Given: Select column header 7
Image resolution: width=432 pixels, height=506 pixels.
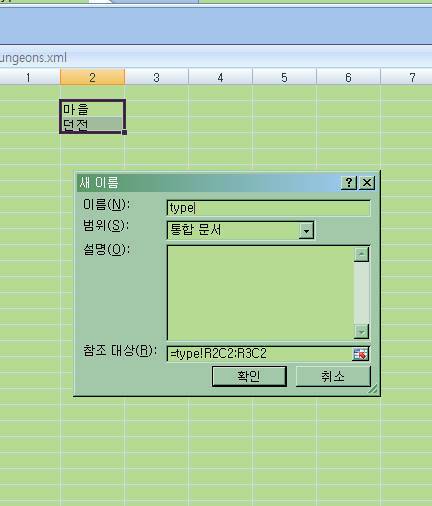Looking at the screenshot, I should 407,77.
